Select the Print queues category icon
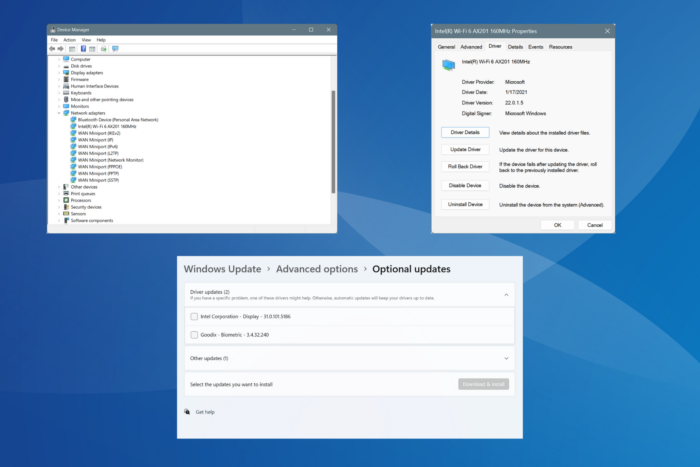The width and height of the screenshot is (700, 467). [66, 193]
